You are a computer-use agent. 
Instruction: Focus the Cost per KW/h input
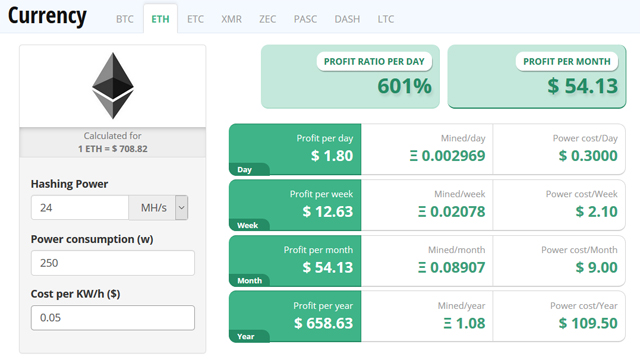point(113,318)
